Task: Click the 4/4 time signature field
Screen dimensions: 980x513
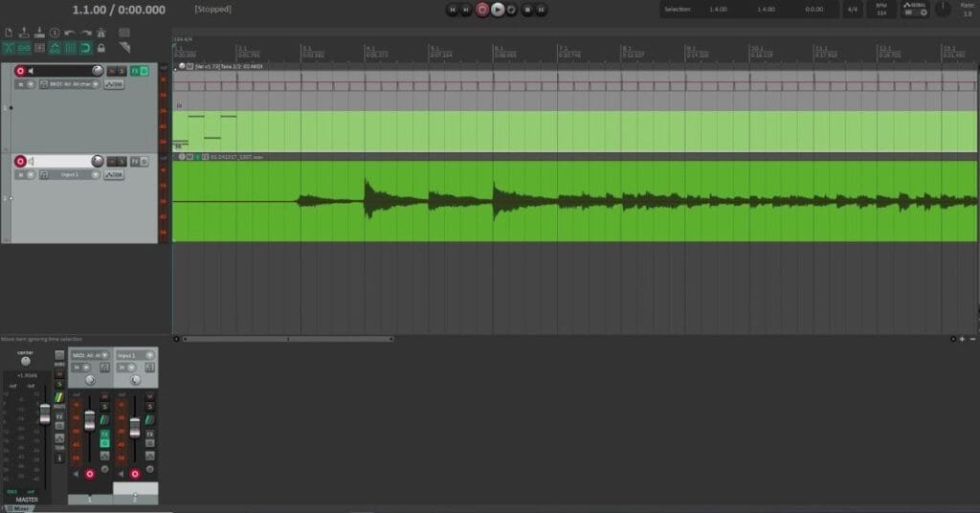Action: (852, 10)
